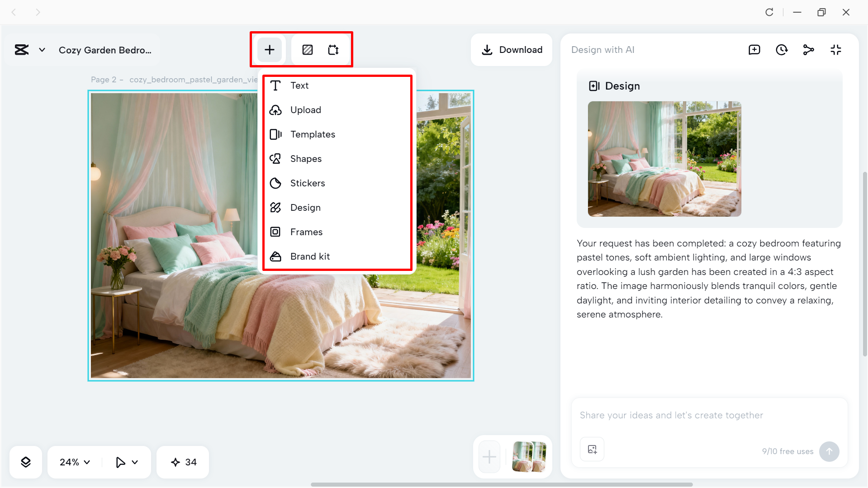Open the cursor tool dropdown
This screenshot has width=868, height=488.
(x=126, y=462)
